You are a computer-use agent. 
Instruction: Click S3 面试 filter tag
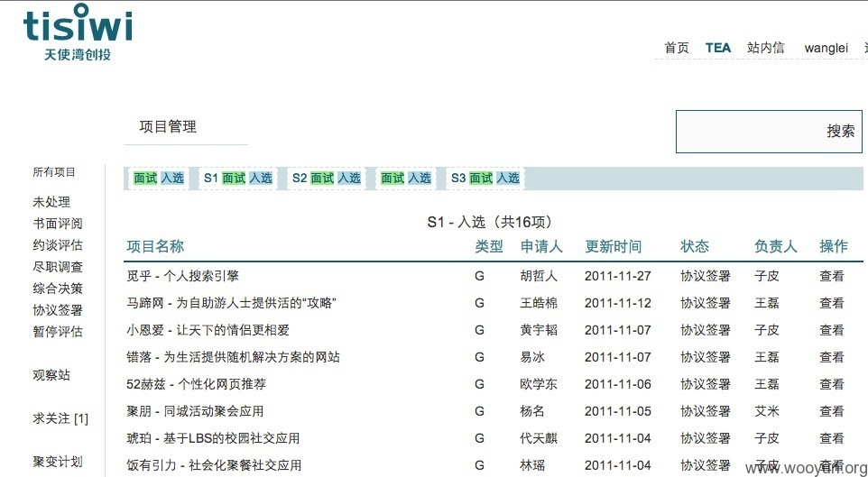[x=481, y=179]
